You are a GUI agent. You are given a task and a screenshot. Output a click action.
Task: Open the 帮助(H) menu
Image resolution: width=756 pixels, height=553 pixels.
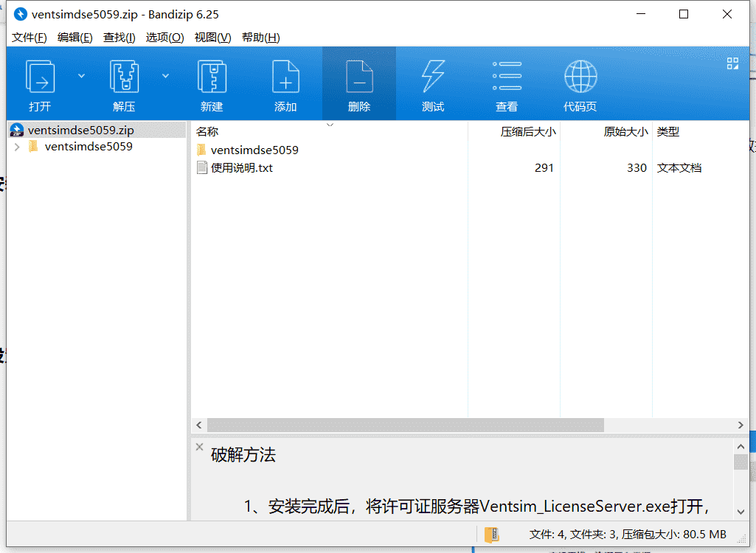[x=261, y=37]
